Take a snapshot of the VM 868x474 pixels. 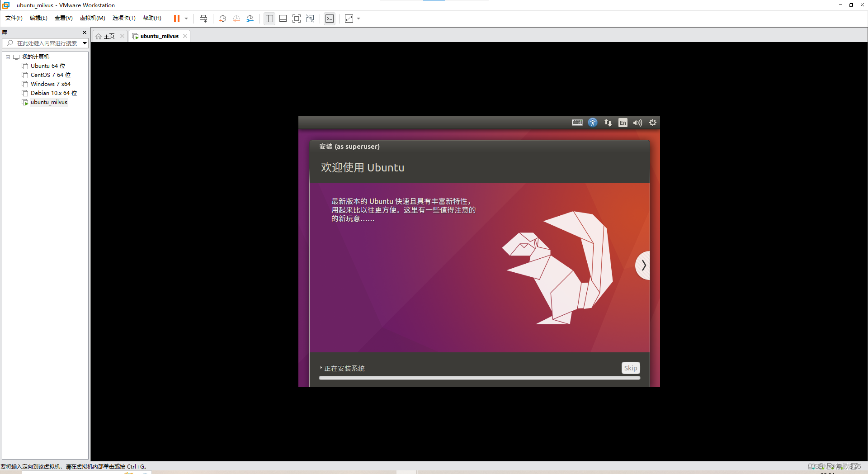223,19
